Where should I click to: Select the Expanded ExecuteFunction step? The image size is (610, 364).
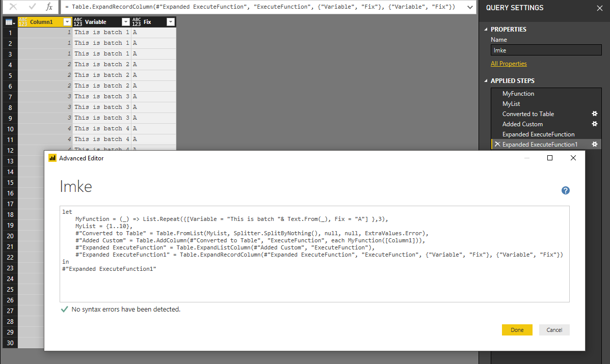tap(538, 134)
